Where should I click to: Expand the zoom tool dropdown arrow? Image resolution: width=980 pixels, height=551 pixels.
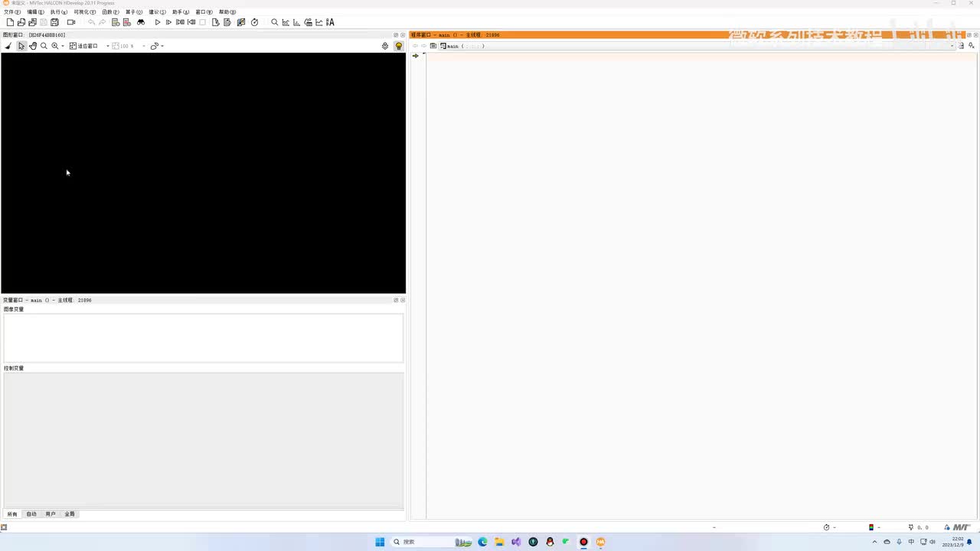coord(63,46)
